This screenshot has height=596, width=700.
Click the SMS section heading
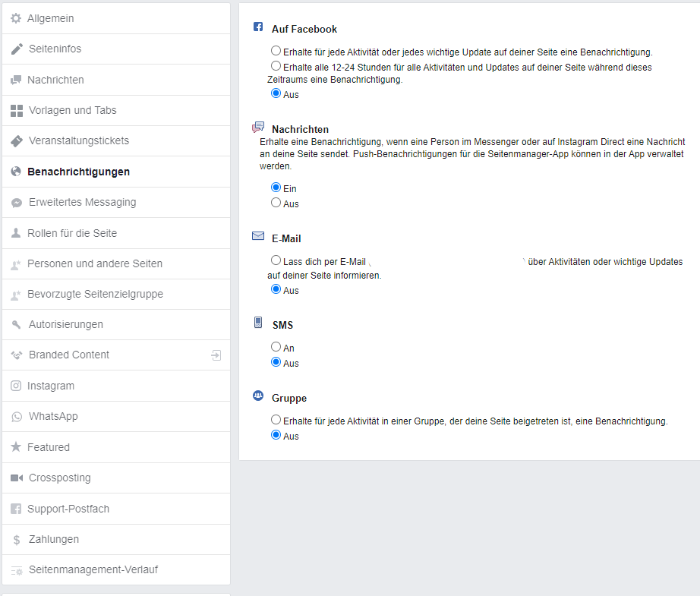[283, 326]
